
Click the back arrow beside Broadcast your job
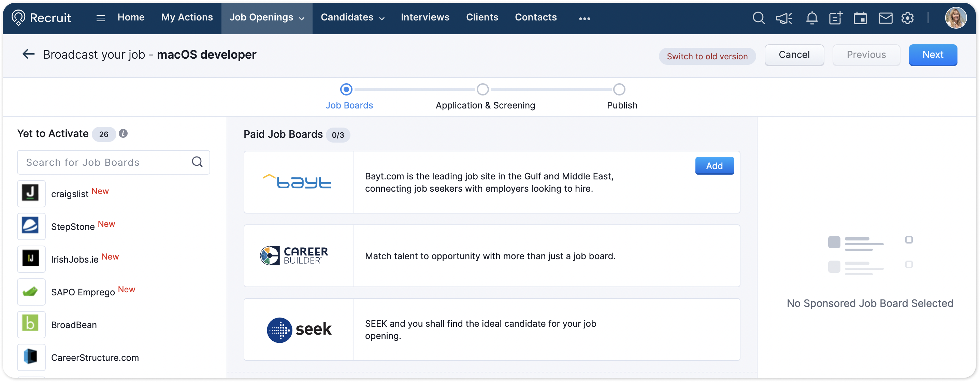29,54
